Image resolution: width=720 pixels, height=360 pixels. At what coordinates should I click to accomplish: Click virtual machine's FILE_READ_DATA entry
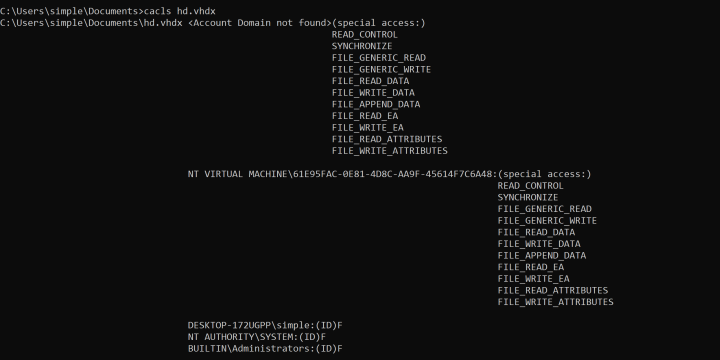536,232
